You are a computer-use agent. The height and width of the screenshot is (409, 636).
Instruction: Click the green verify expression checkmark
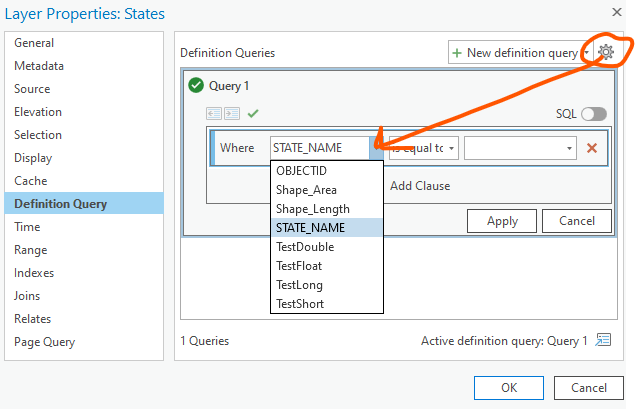253,114
